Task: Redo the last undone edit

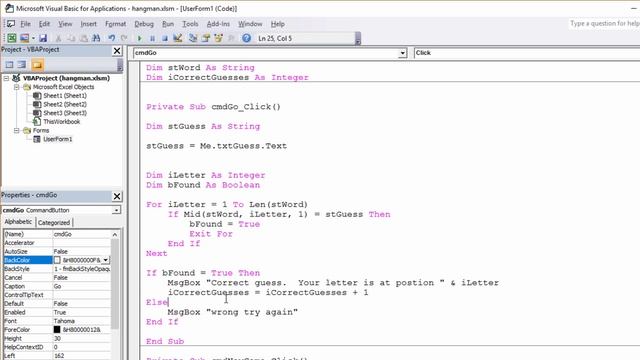Action: coord(124,38)
